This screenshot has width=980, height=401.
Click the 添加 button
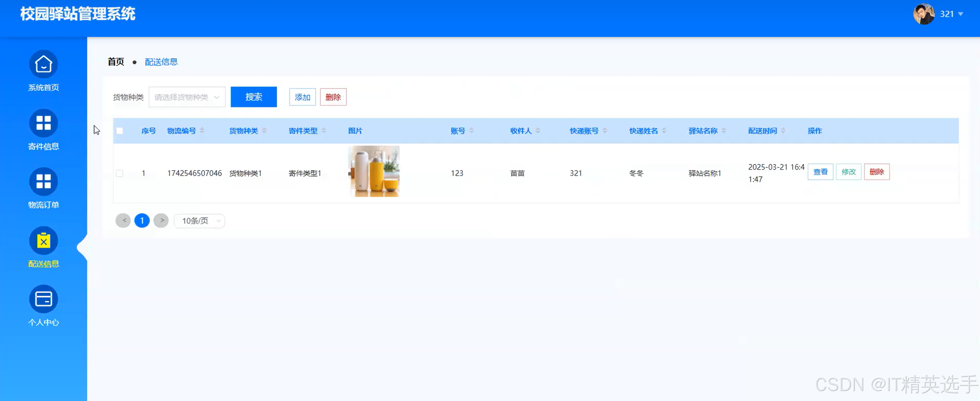click(302, 97)
